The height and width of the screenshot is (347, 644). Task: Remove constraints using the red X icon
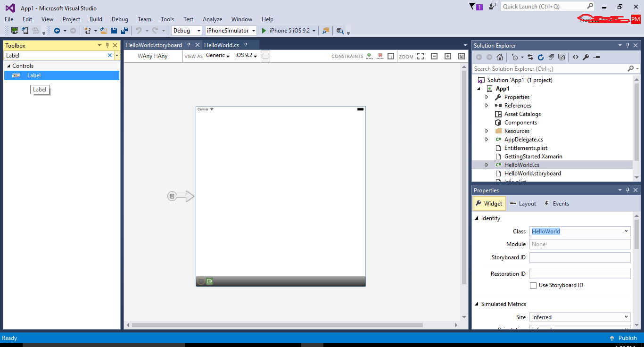pos(380,56)
